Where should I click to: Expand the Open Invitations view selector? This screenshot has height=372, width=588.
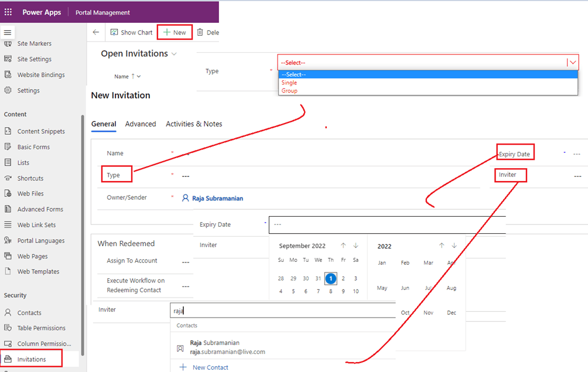[174, 54]
